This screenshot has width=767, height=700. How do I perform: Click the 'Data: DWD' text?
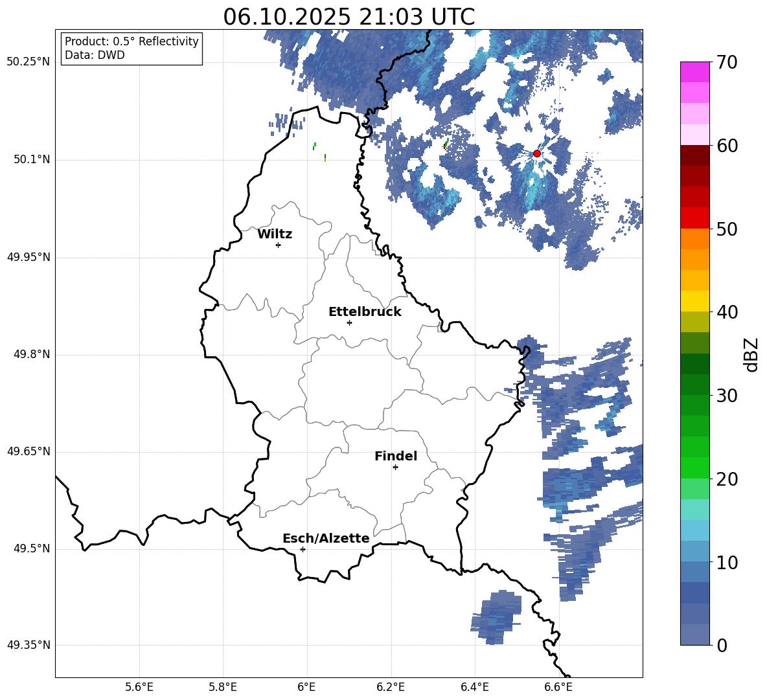click(x=95, y=55)
